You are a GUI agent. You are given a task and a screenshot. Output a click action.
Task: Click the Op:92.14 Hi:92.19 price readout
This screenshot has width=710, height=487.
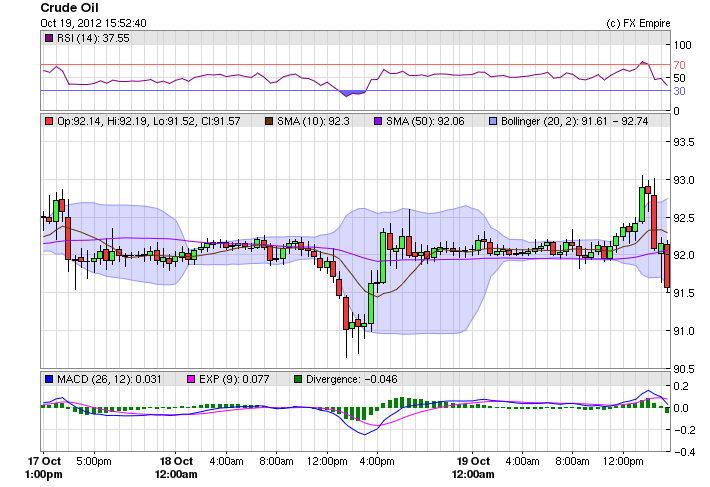(149, 121)
